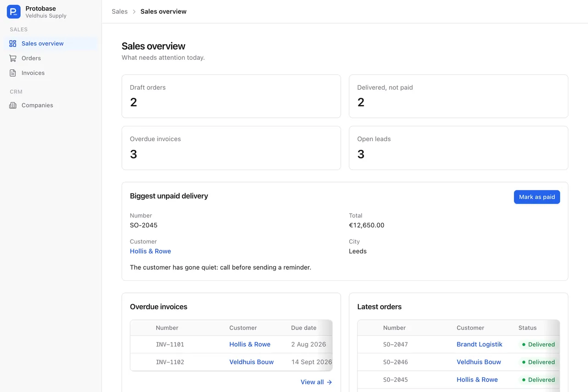Click the SO-2045 number in Biggest unpaid delivery
Viewport: 588px width, 392px height.
144,225
